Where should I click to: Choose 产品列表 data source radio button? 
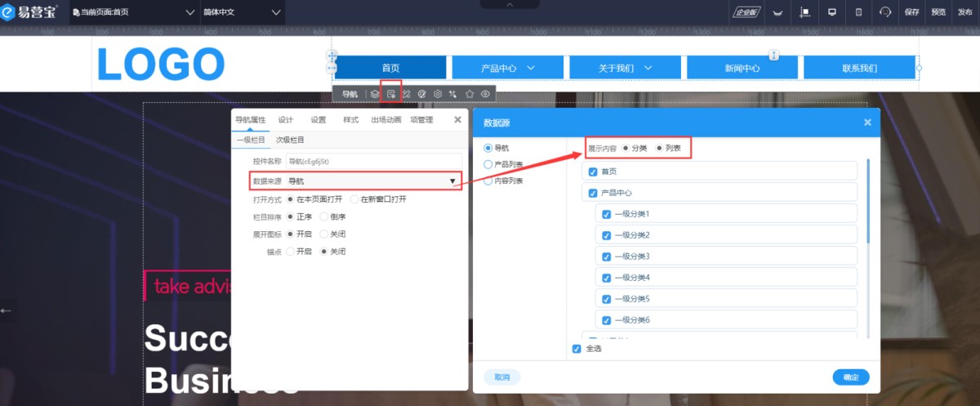pos(488,164)
